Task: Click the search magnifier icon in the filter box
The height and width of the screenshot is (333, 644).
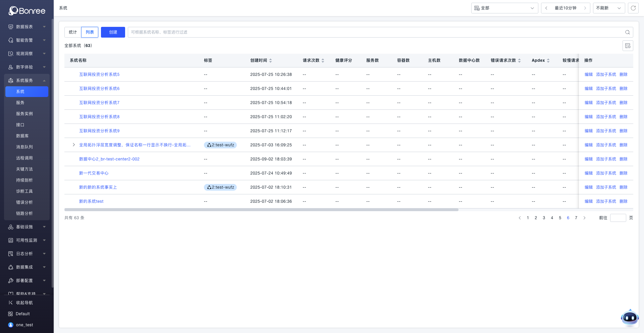Action: click(627, 32)
